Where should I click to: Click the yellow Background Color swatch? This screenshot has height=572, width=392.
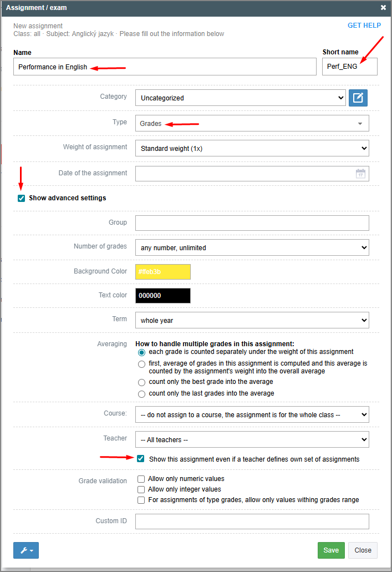coord(163,272)
